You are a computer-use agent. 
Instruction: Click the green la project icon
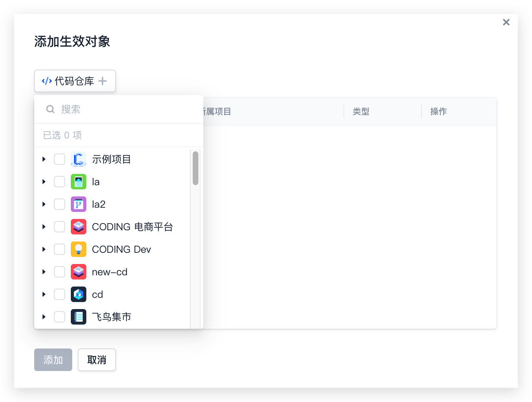(x=78, y=182)
